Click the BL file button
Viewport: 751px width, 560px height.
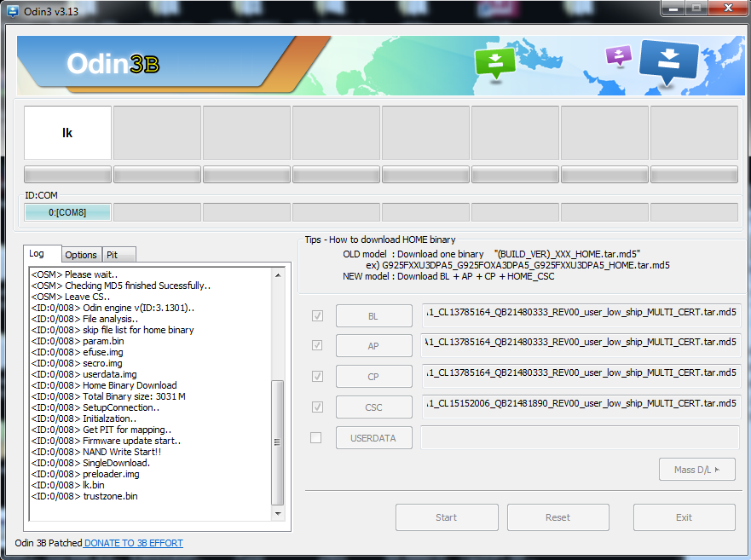pos(373,316)
